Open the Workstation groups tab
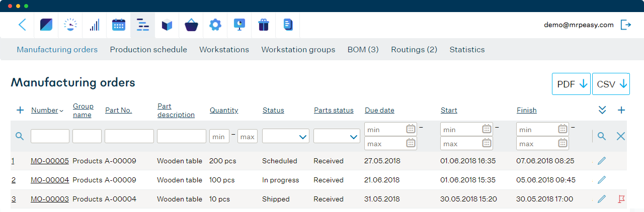 tap(298, 50)
